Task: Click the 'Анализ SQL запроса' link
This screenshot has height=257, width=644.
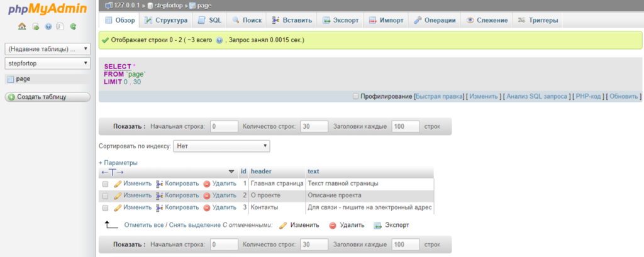Action: pyautogui.click(x=537, y=97)
